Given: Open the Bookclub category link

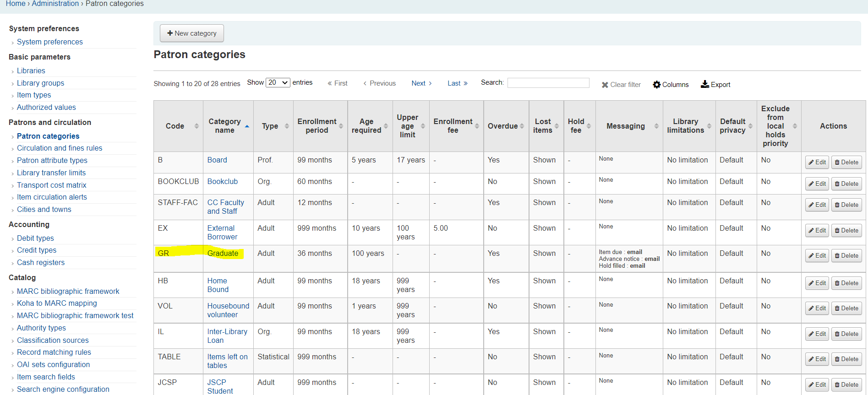Looking at the screenshot, I should (x=223, y=182).
